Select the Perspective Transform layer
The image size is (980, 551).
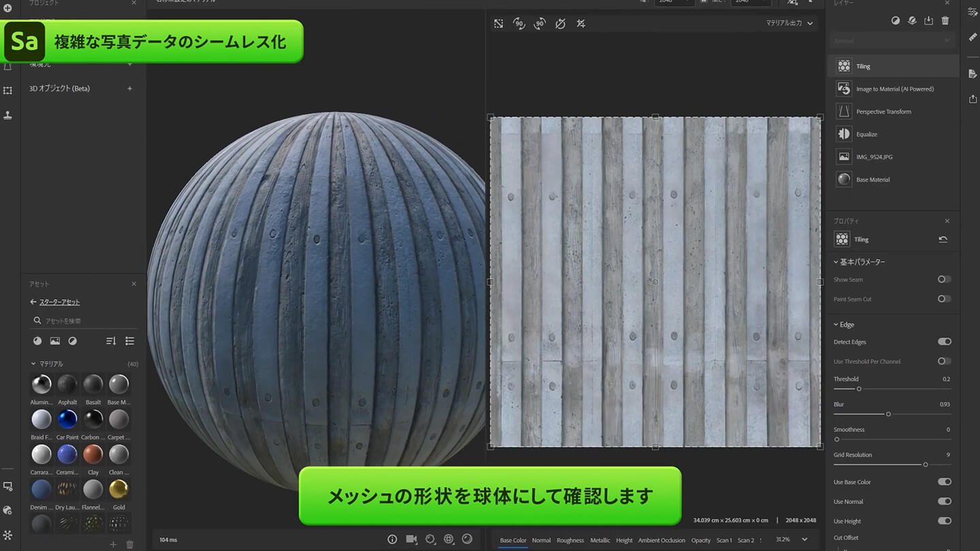894,112
